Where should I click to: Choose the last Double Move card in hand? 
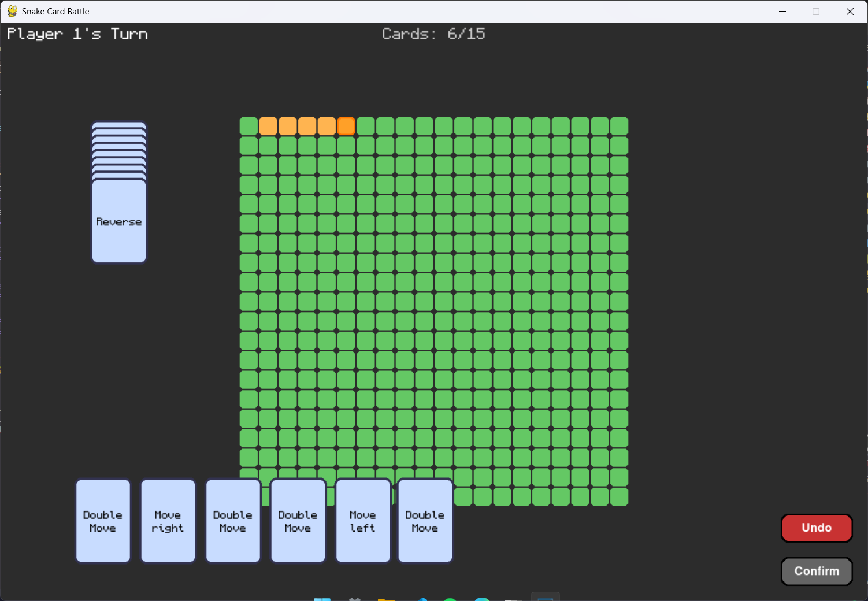click(425, 521)
